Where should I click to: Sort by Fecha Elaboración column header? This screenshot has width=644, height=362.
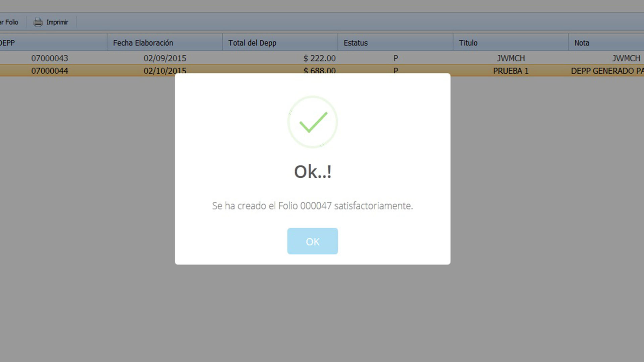pyautogui.click(x=165, y=43)
